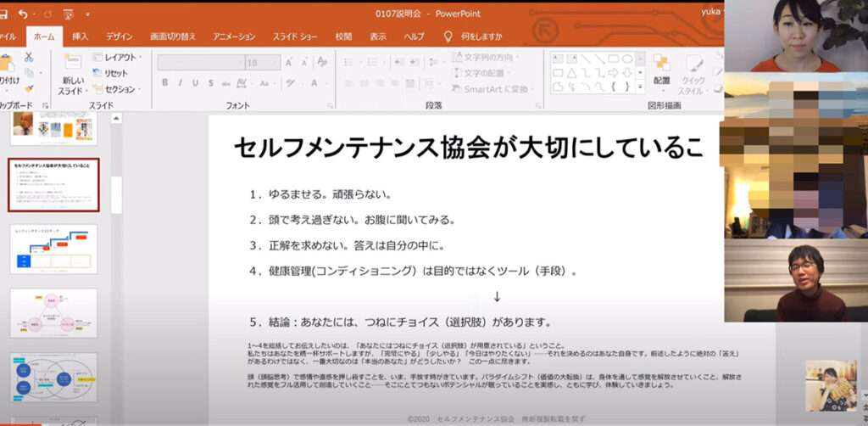This screenshot has width=868, height=426.
Task: Open the スライドショー tab
Action: (295, 36)
